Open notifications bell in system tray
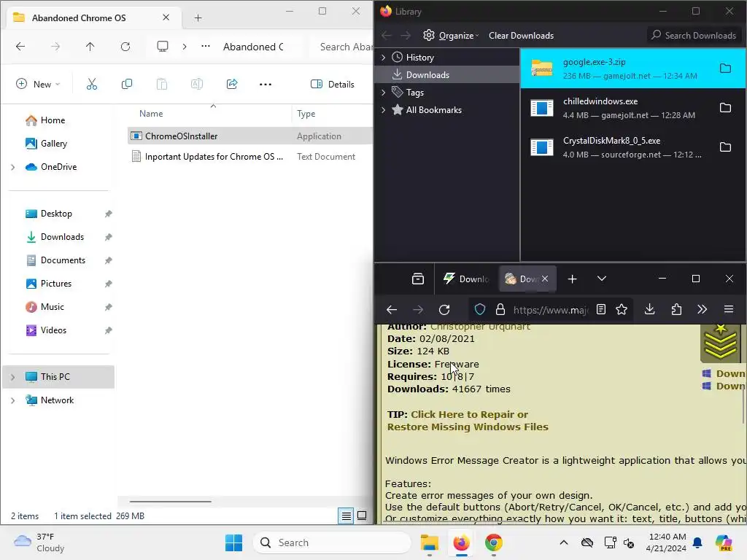 click(697, 542)
